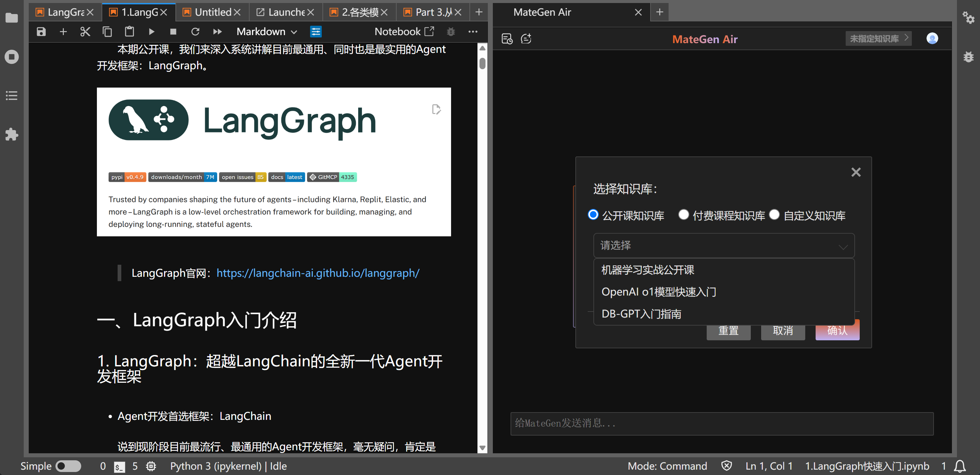The width and height of the screenshot is (980, 475).
Task: Insert a cell below with plus icon
Action: point(63,32)
